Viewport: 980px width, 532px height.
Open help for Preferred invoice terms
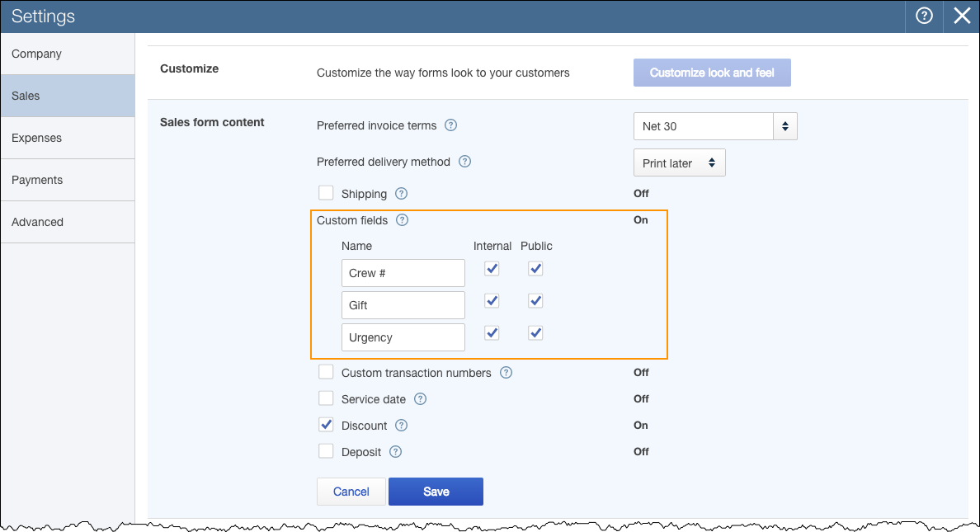450,125
